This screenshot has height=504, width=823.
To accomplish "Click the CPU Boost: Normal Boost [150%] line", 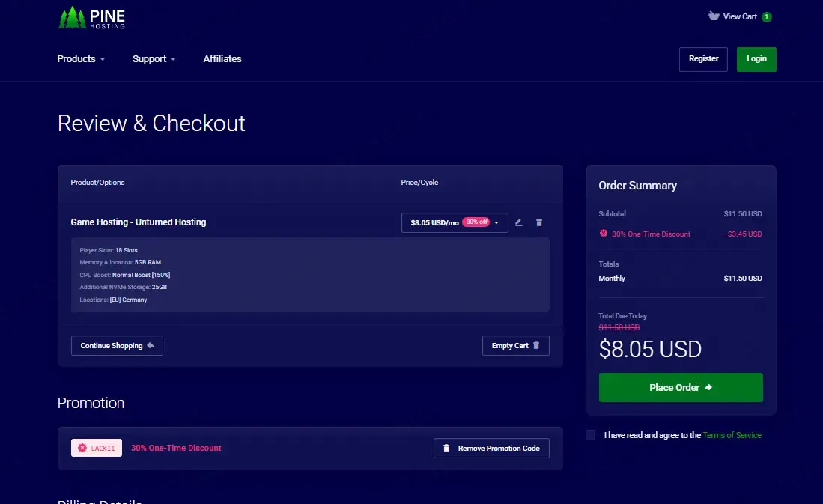I will click(x=125, y=275).
